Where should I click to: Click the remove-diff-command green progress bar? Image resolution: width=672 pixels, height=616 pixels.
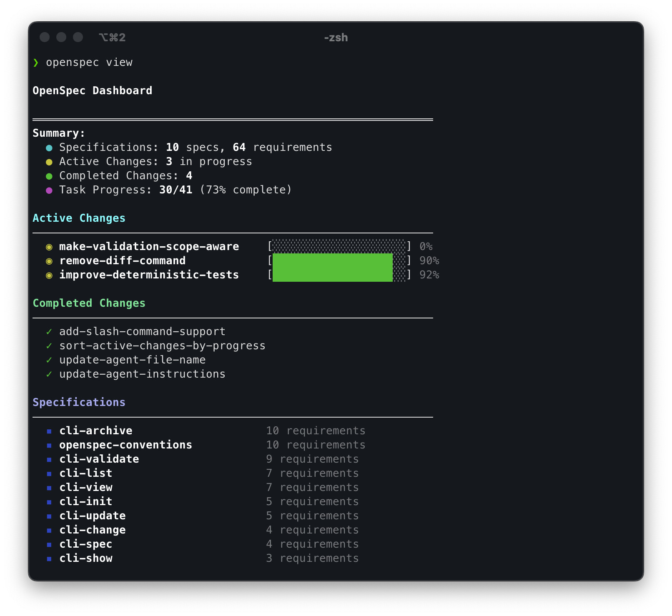(332, 261)
